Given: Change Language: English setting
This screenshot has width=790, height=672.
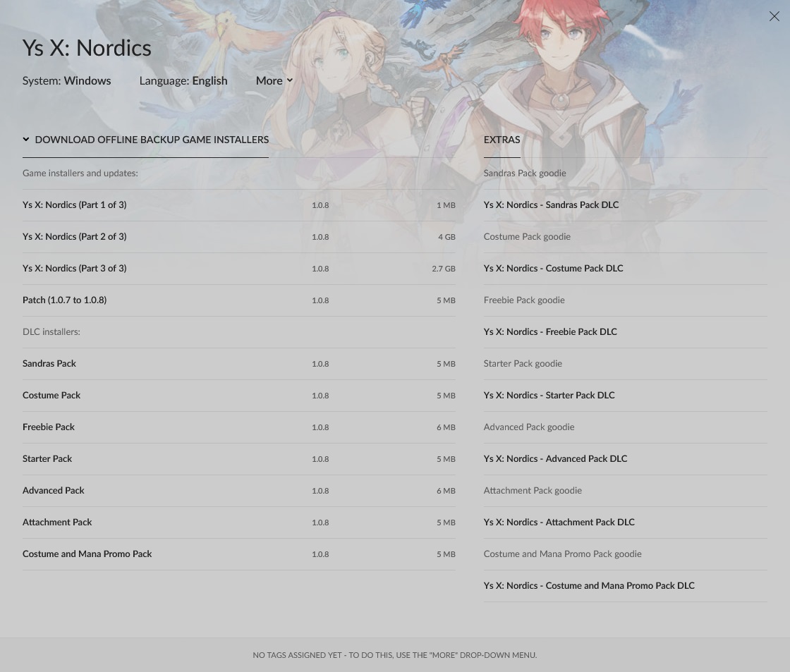Looking at the screenshot, I should tap(183, 80).
